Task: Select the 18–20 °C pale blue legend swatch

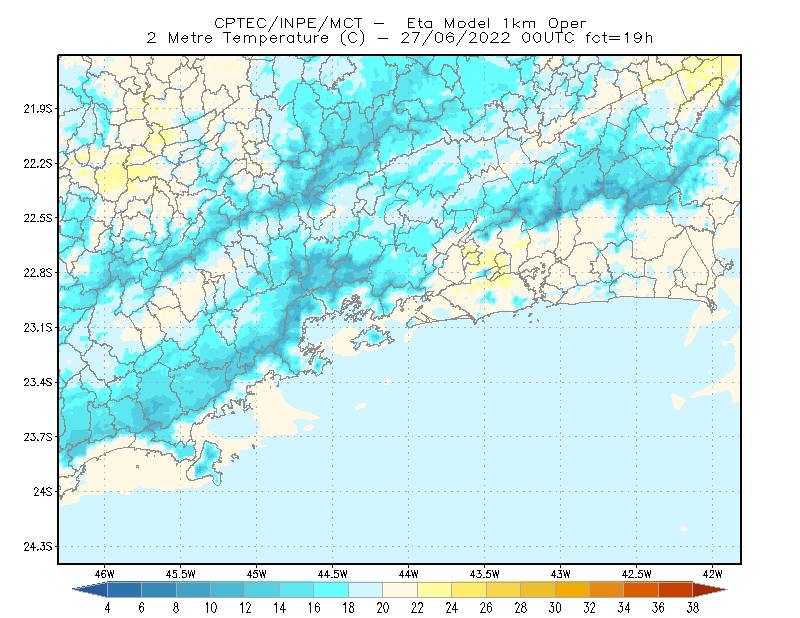Action: [366, 590]
